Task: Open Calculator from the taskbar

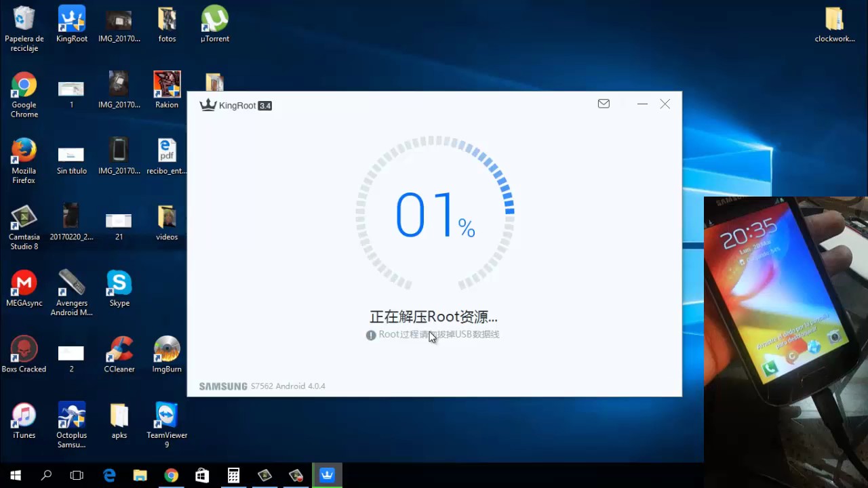Action: pyautogui.click(x=233, y=476)
